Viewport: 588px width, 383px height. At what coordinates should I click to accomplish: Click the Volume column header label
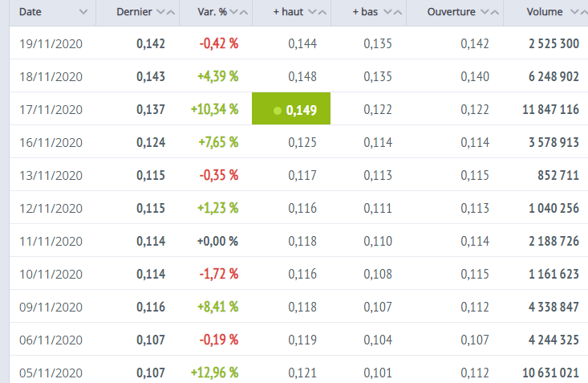545,12
